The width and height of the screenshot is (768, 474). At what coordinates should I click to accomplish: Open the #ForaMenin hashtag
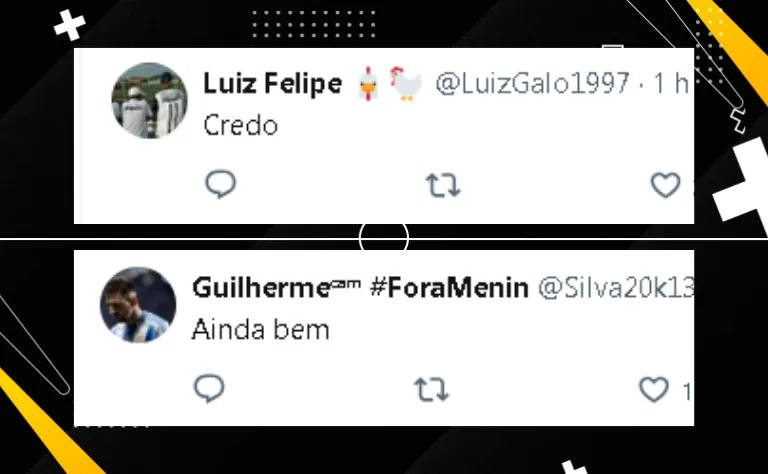click(x=450, y=288)
